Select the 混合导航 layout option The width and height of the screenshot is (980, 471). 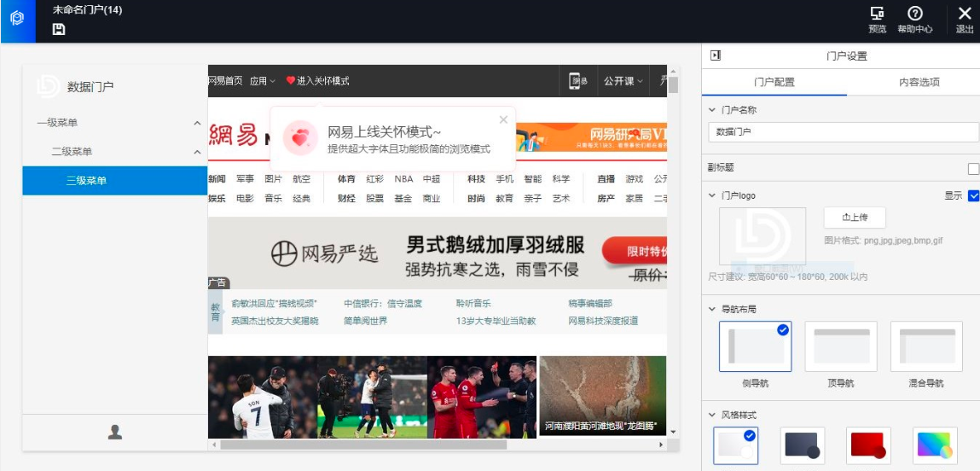926,346
